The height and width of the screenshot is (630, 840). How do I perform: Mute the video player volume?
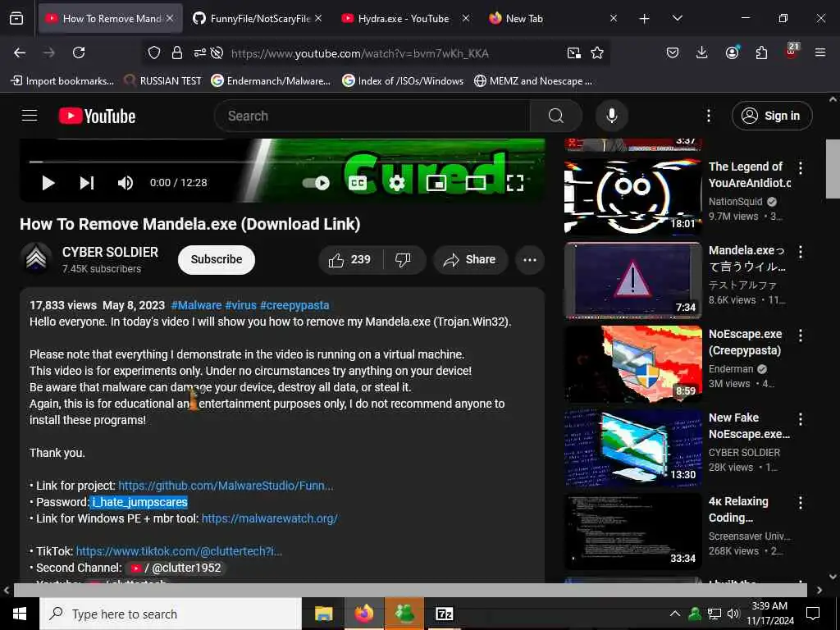[x=126, y=183]
